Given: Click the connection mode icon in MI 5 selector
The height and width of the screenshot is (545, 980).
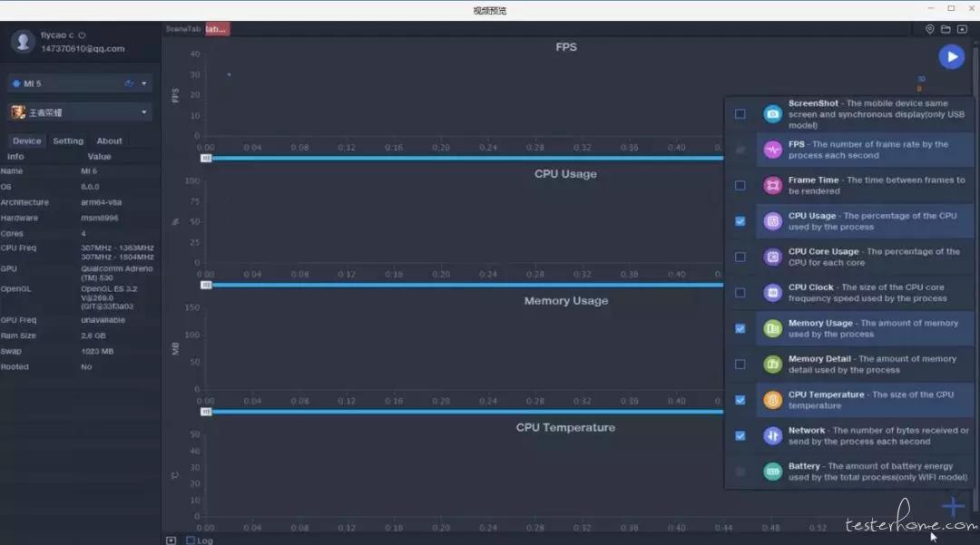Looking at the screenshot, I should pyautogui.click(x=130, y=83).
